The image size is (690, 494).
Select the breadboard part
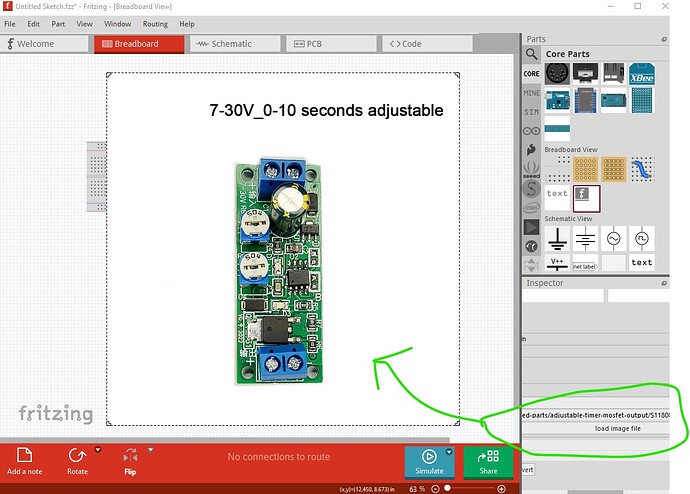click(x=557, y=169)
